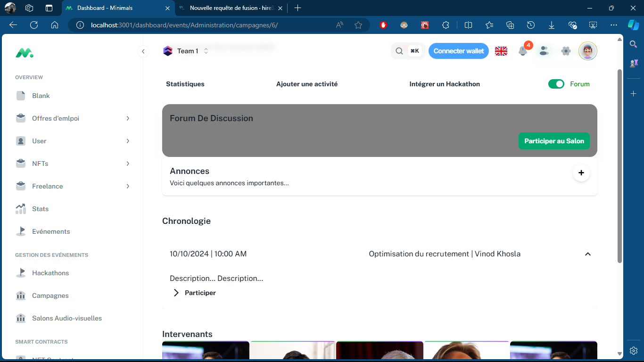
Task: Open browser favorites list icon
Action: pos(489,25)
